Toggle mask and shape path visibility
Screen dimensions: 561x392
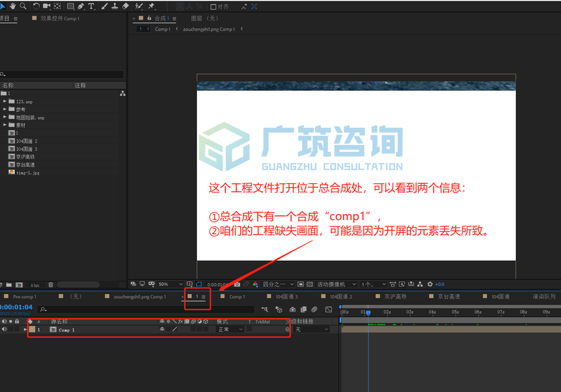[x=199, y=284]
